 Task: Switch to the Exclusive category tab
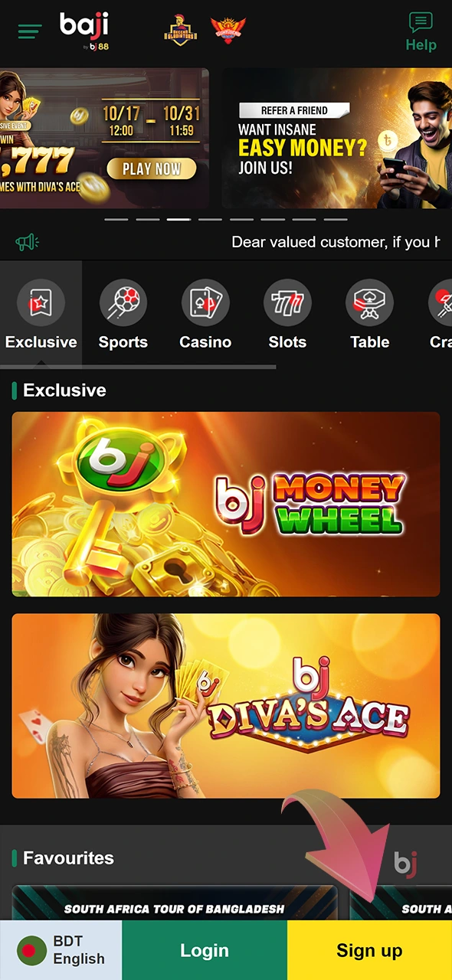41,315
